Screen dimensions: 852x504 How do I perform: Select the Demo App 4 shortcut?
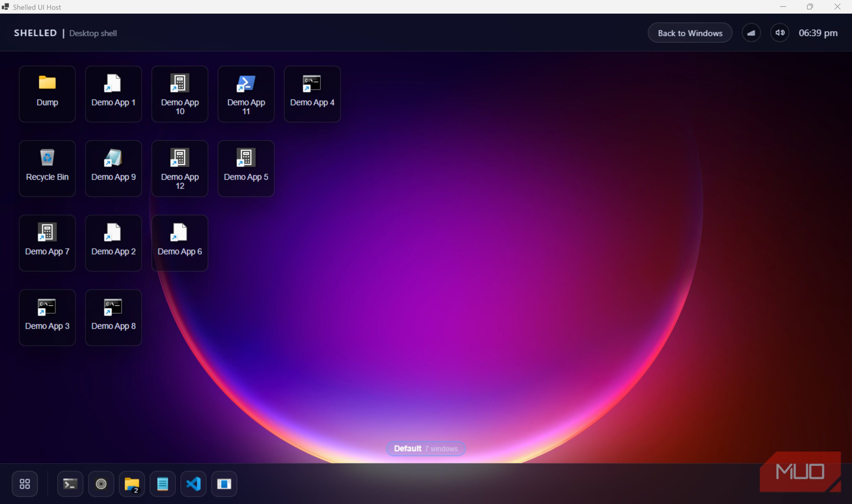pyautogui.click(x=312, y=94)
